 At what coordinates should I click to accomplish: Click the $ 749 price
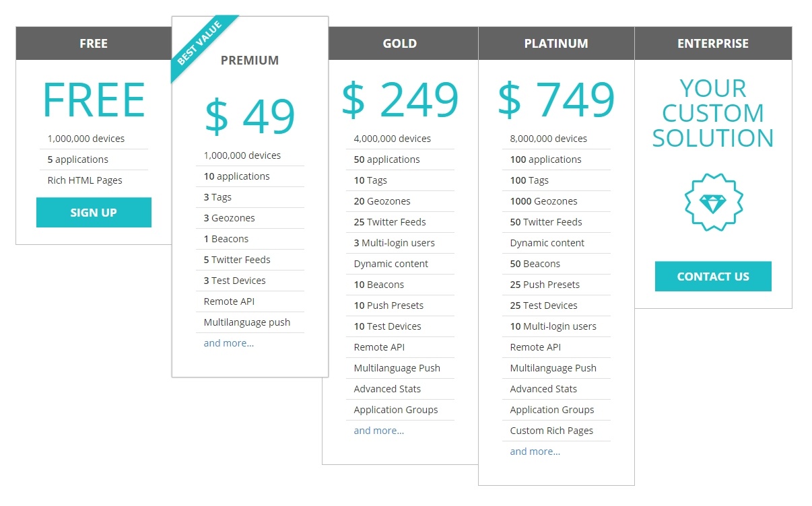coord(556,99)
